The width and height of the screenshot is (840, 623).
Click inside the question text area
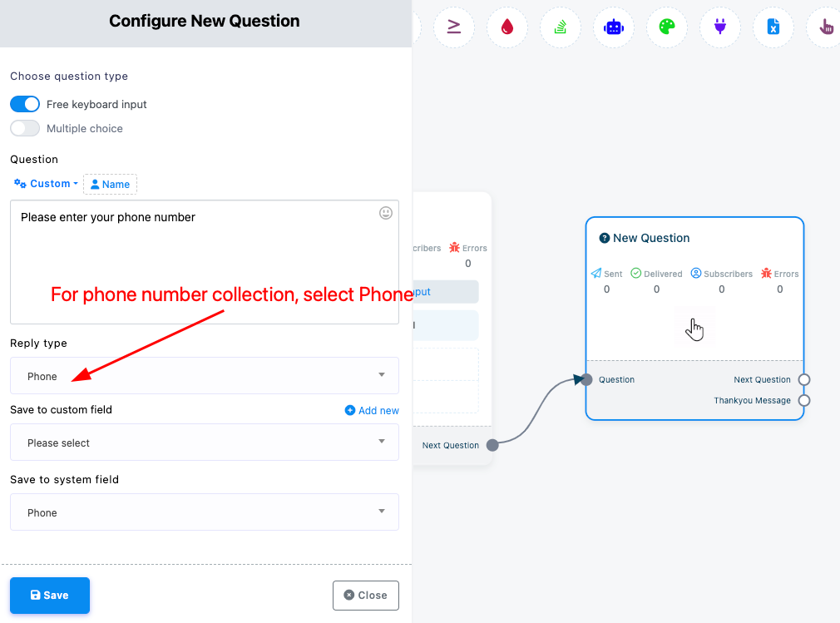point(204,262)
